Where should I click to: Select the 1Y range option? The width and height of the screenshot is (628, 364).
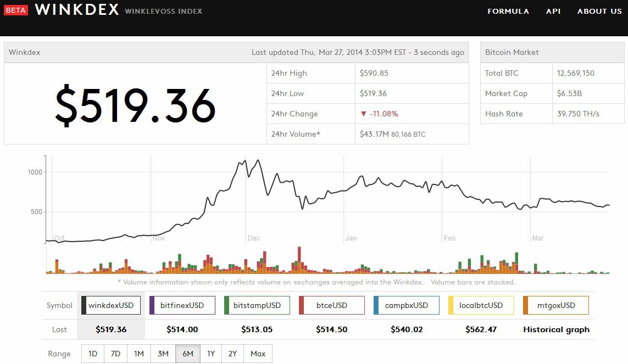pyautogui.click(x=211, y=354)
